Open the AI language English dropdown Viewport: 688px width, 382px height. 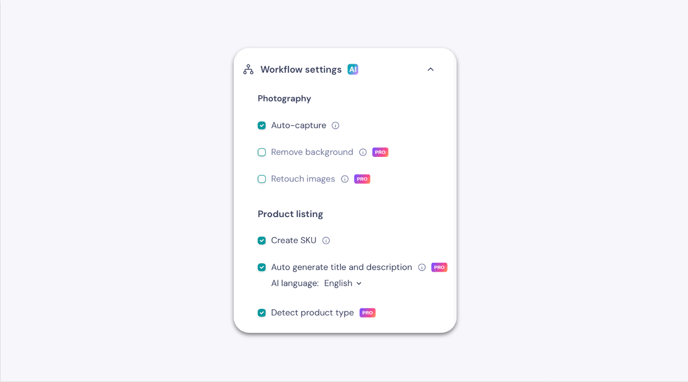(x=343, y=283)
